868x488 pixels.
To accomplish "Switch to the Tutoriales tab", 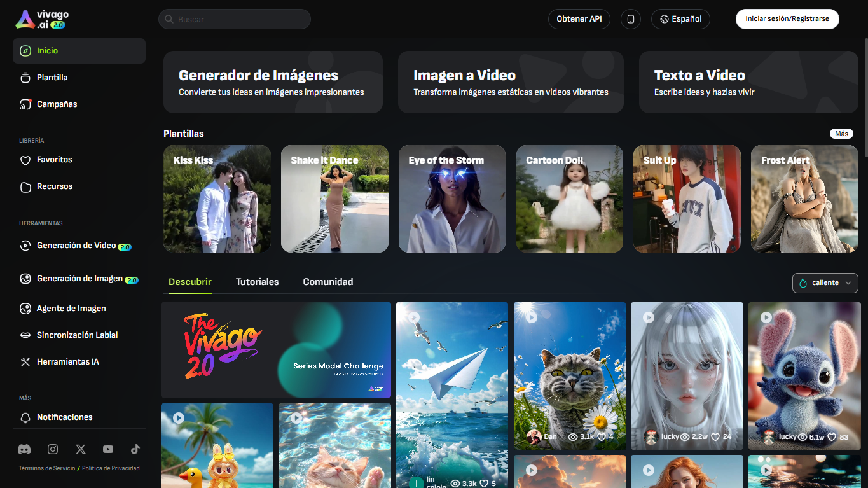I will [x=257, y=282].
